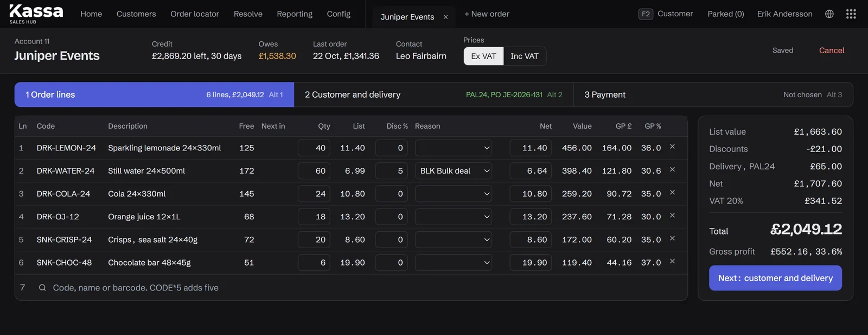The width and height of the screenshot is (868, 335).
Task: Open reason dropdown for Cola 24×330ml
Action: (453, 194)
